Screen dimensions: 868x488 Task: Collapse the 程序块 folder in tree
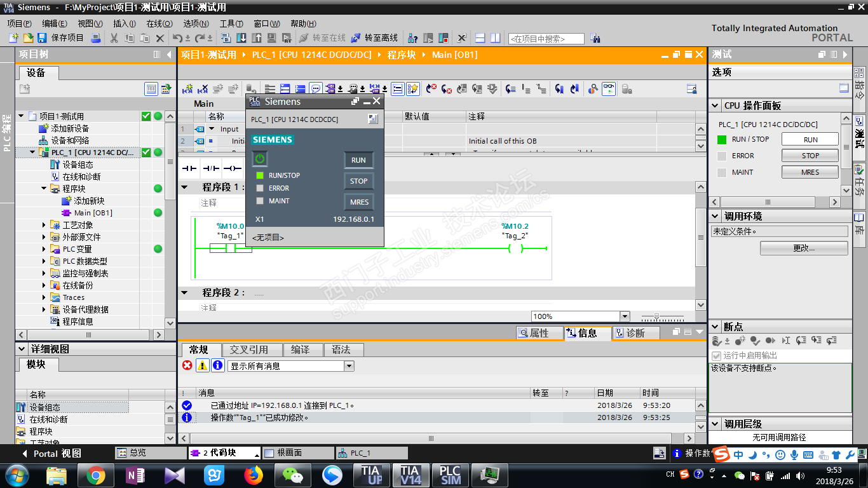(x=44, y=189)
